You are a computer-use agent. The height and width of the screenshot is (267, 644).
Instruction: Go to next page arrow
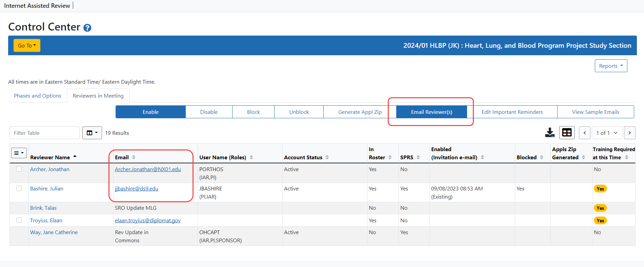click(630, 133)
